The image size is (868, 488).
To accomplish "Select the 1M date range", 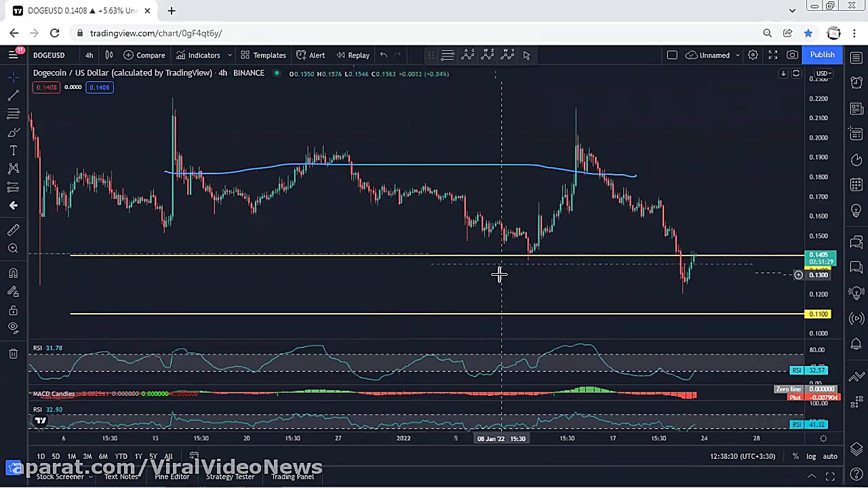I will tap(71, 456).
